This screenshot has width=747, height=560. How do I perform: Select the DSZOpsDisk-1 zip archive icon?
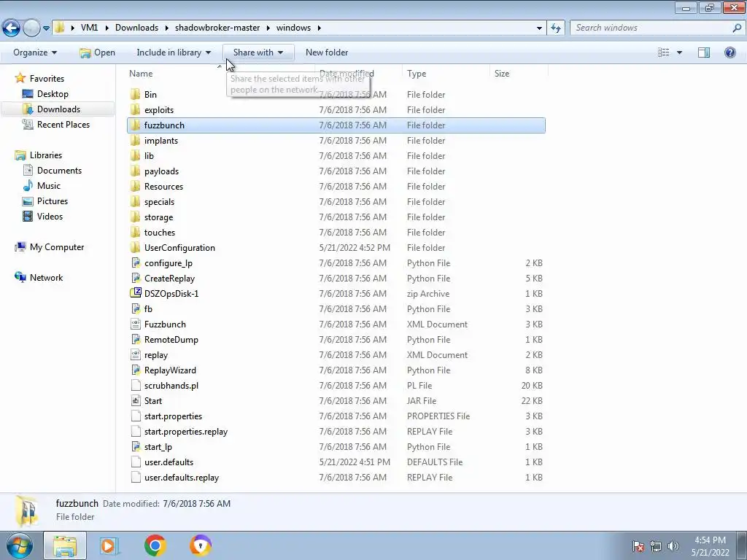pyautogui.click(x=136, y=293)
